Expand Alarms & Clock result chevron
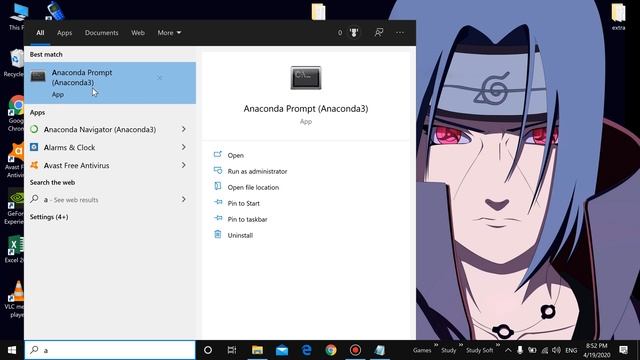Viewport: 640px width, 360px height. [184, 147]
